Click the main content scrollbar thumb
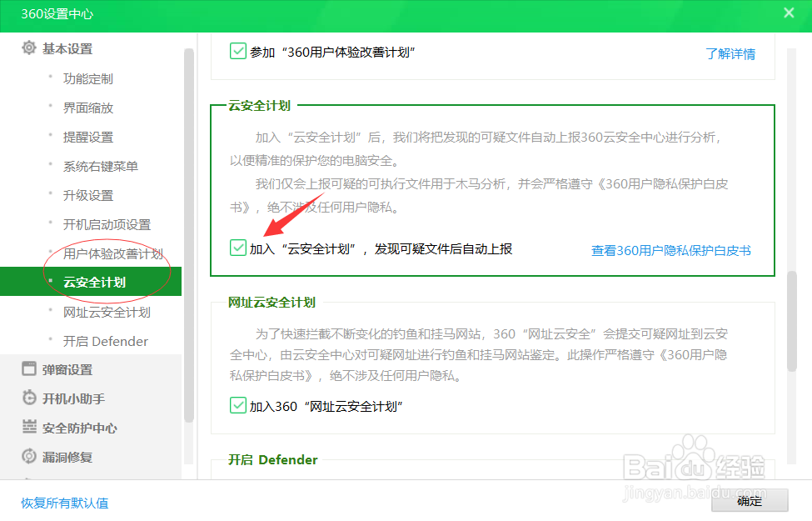812x521 pixels. (792, 322)
